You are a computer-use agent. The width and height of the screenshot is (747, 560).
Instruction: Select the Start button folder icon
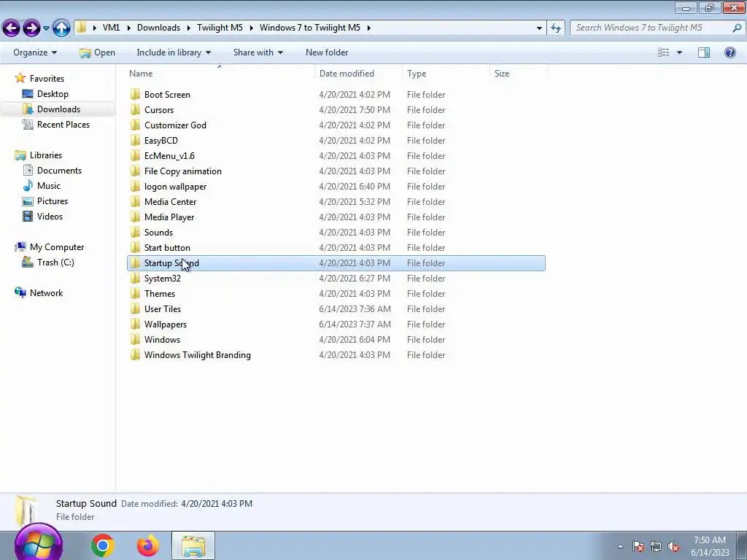pyautogui.click(x=135, y=248)
